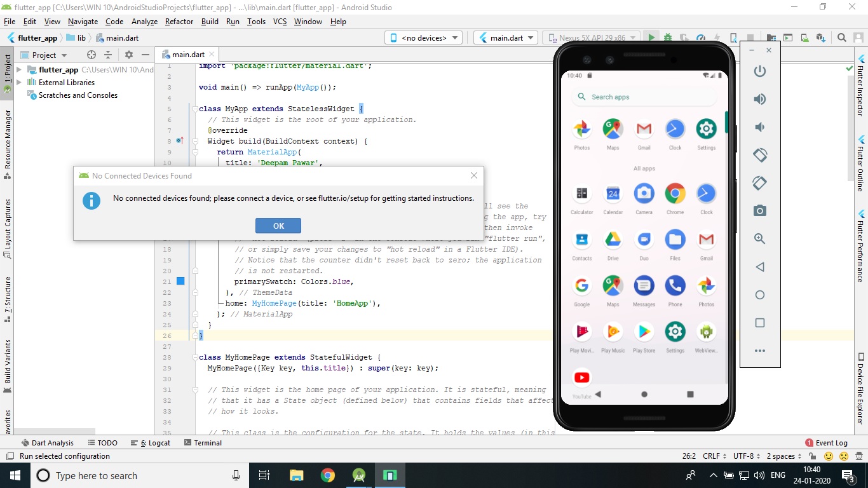
Task: Click the emulator Back triangle button
Action: click(x=760, y=267)
